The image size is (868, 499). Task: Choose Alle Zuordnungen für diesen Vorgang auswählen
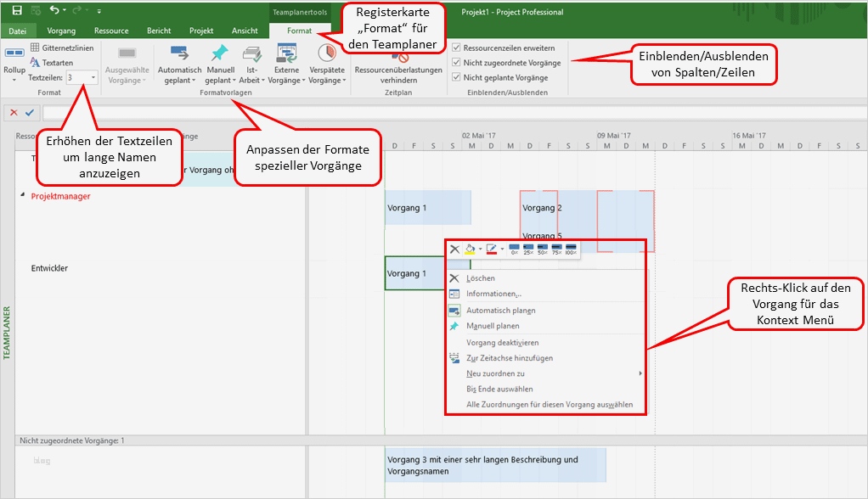[x=546, y=405]
